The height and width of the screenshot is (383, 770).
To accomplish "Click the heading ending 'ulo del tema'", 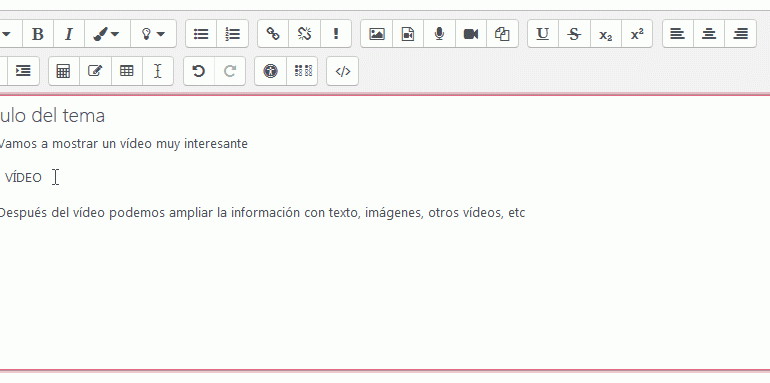I will click(52, 116).
